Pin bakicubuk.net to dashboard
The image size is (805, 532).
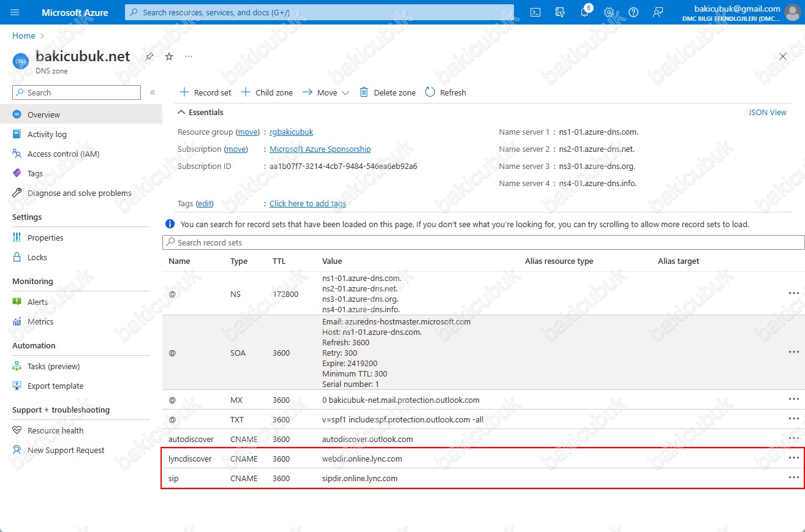pos(149,56)
